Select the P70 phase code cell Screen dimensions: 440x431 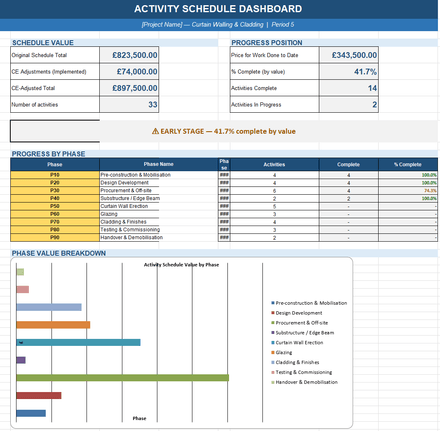(x=55, y=222)
